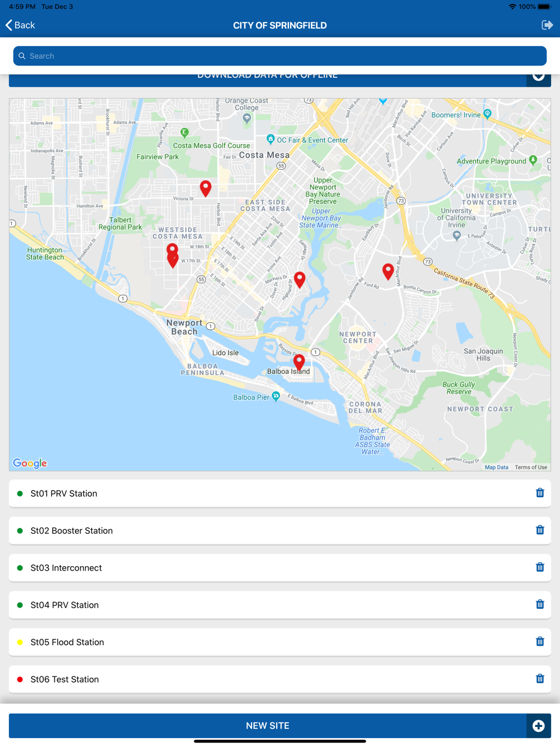Tap the plus icon on New Site
This screenshot has height=747, width=560.
tap(539, 726)
